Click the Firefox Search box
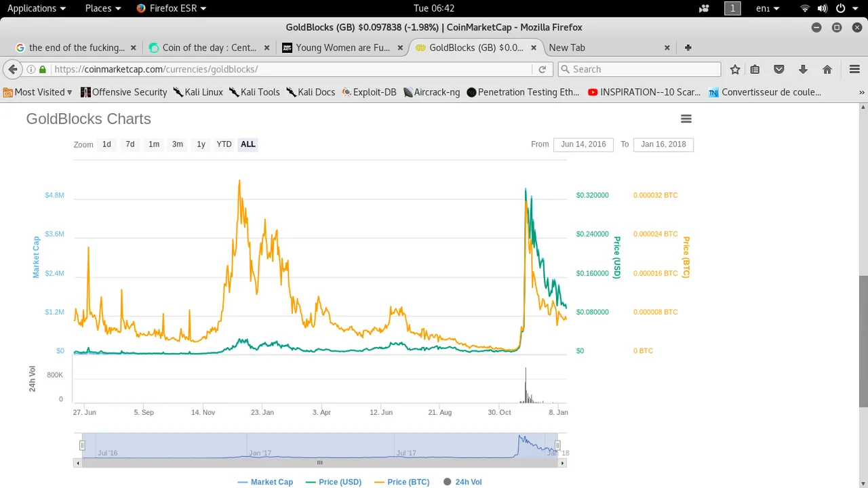Image resolution: width=868 pixels, height=488 pixels. tap(639, 69)
